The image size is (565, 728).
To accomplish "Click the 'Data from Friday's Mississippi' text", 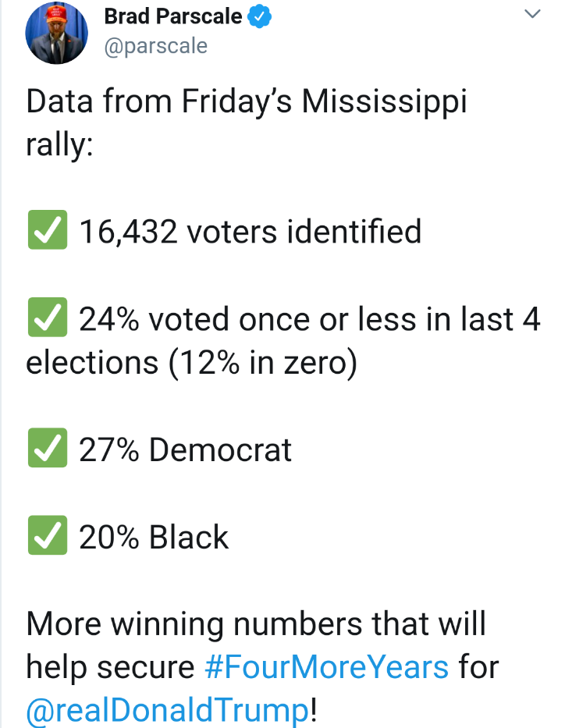I will pyautogui.click(x=247, y=101).
